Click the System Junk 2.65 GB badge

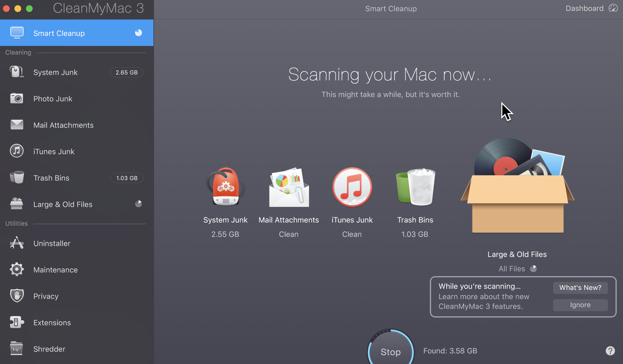(127, 72)
